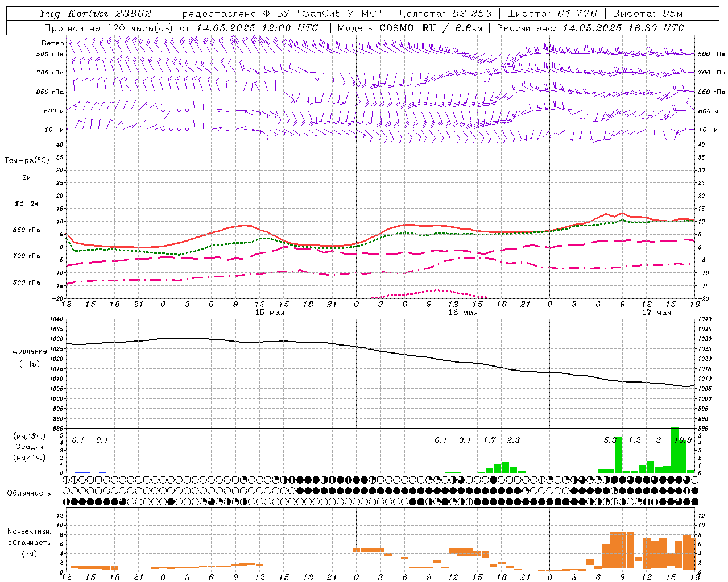
Task: Click the Td 2м legend label
Action: point(26,203)
